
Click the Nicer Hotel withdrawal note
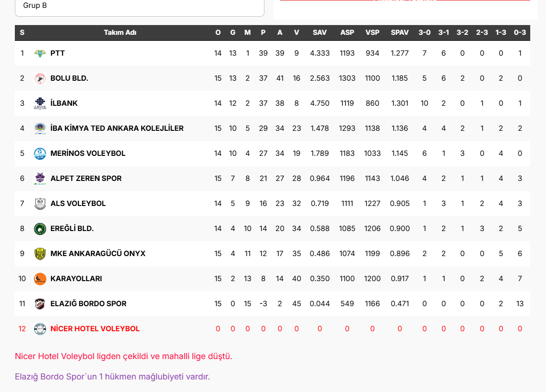[123, 356]
